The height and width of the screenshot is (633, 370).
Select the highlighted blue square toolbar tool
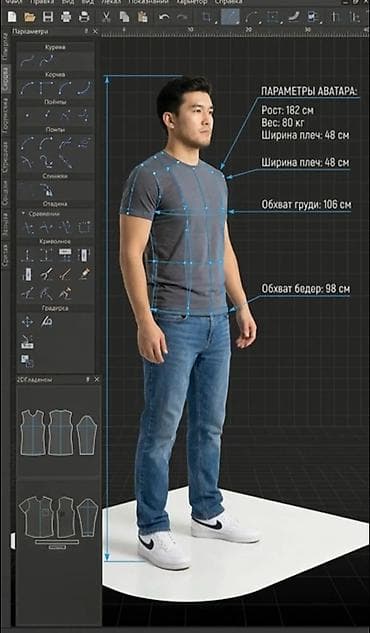(x=230, y=17)
